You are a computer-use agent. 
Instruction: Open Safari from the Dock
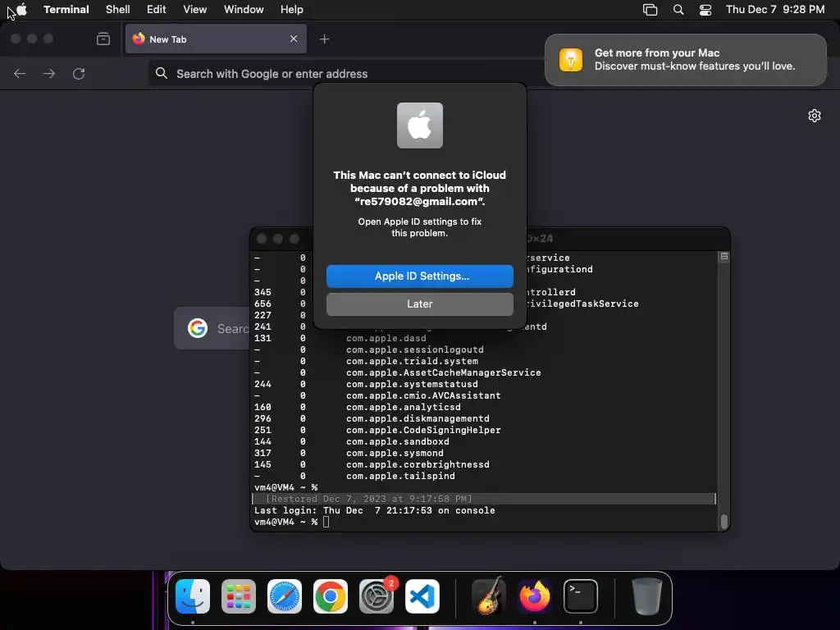pyautogui.click(x=285, y=596)
